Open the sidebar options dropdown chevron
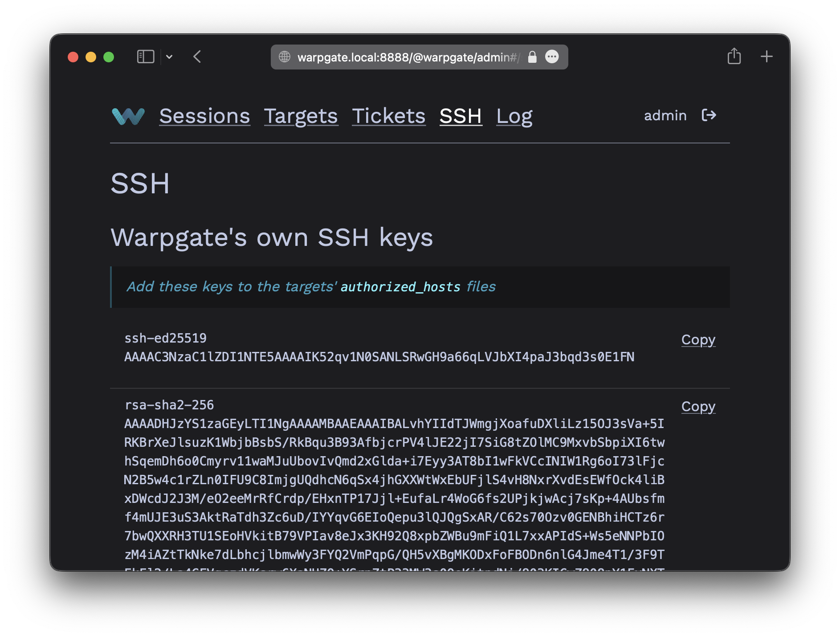 coord(169,57)
